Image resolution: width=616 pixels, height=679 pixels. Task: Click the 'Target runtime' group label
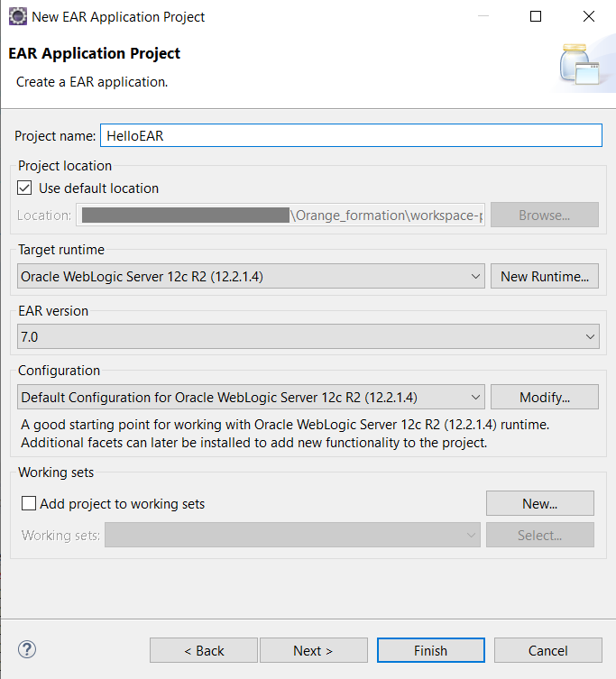tap(61, 250)
